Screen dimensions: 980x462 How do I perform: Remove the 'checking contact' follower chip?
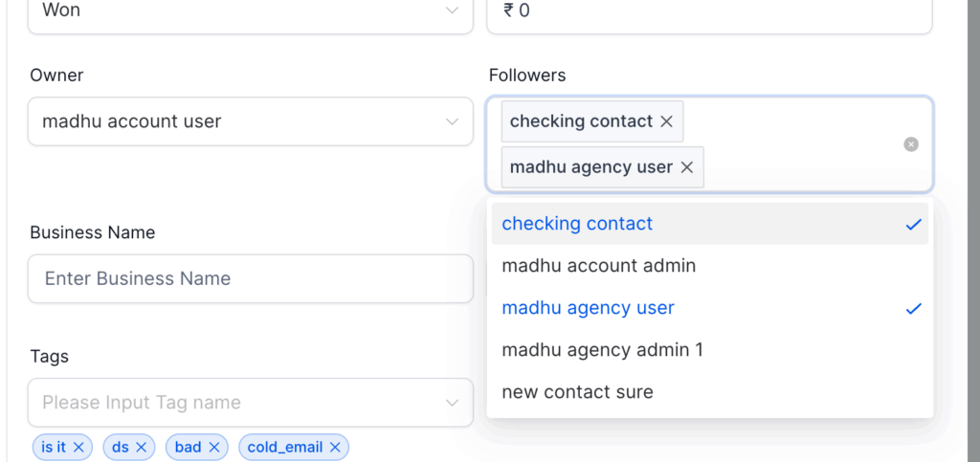point(667,121)
